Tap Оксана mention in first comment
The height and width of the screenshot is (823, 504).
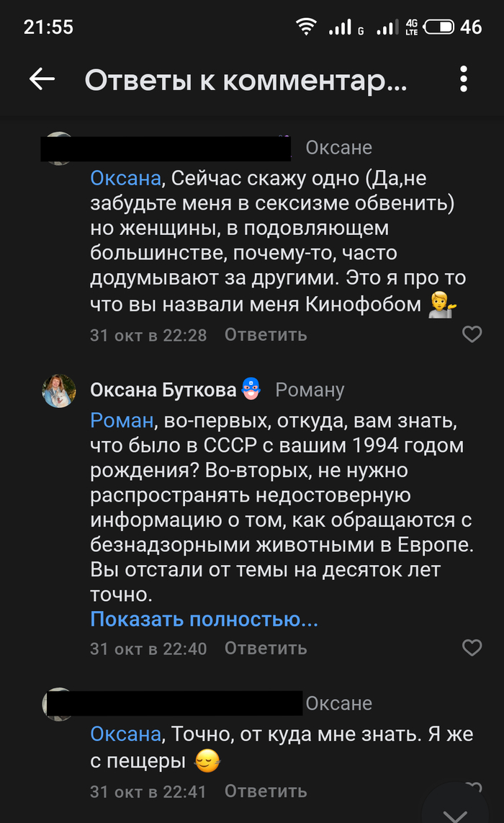(126, 179)
